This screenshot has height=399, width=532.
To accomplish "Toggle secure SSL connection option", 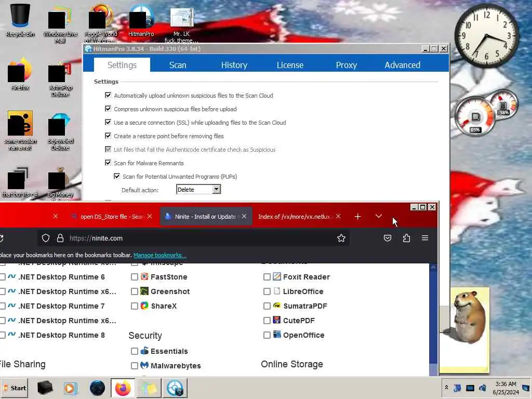I will (x=108, y=123).
